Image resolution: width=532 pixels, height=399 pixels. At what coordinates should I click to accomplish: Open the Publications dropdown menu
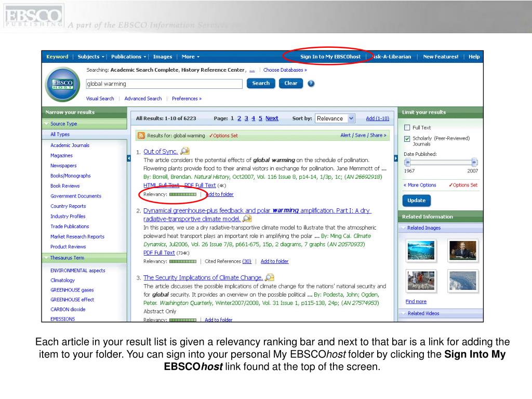coord(128,57)
